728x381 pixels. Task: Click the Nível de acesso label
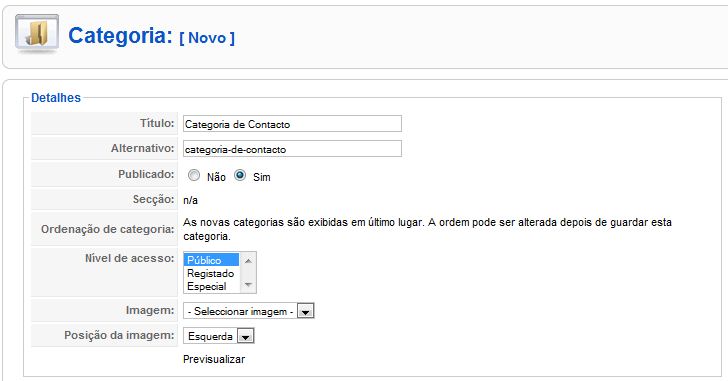(130, 258)
